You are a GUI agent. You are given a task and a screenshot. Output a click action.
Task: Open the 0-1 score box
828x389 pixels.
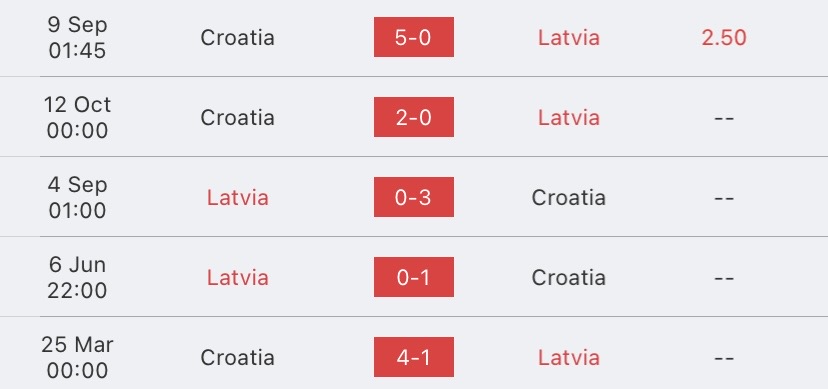(413, 277)
